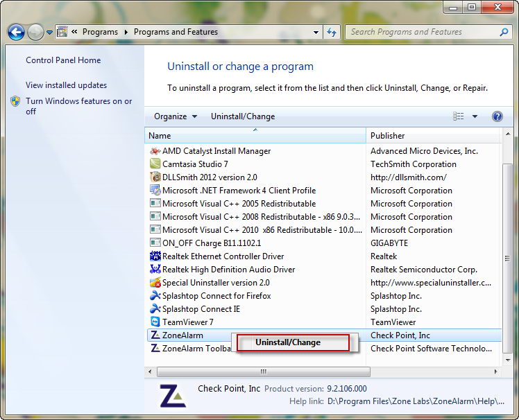Select the TeamViewer 7 icon
Screen dimensions: 519x420
pos(155,322)
